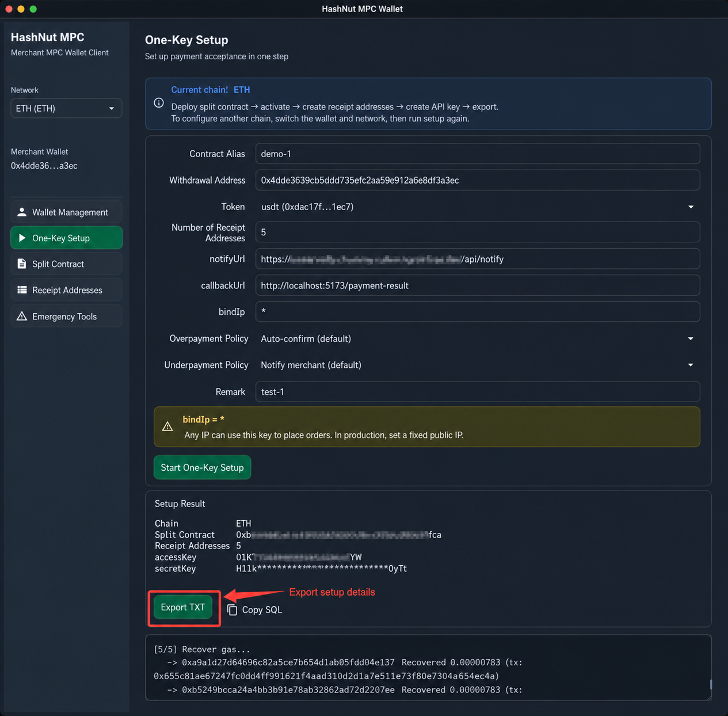728x716 pixels.
Task: Click the Merchant Wallet address 0x4dde36...a3ec
Action: tap(44, 166)
